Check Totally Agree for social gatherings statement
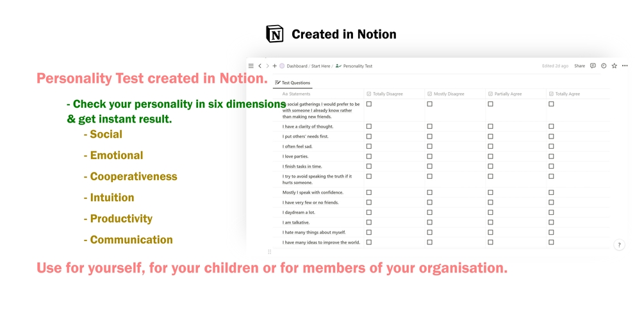 (x=551, y=104)
